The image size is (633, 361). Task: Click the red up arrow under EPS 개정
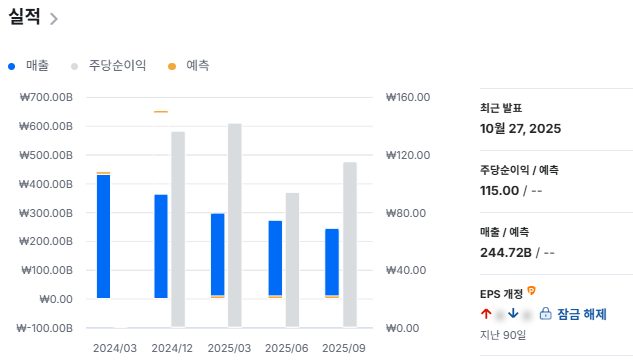pyautogui.click(x=486, y=313)
